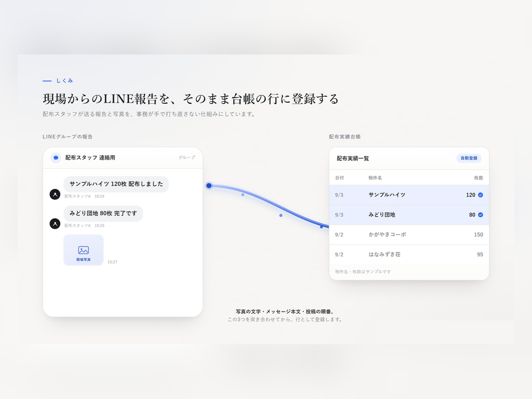Click the chat bubble icon beside 配布スタッフ 連絡用
Screen dimensions: 532x399
click(x=56, y=158)
